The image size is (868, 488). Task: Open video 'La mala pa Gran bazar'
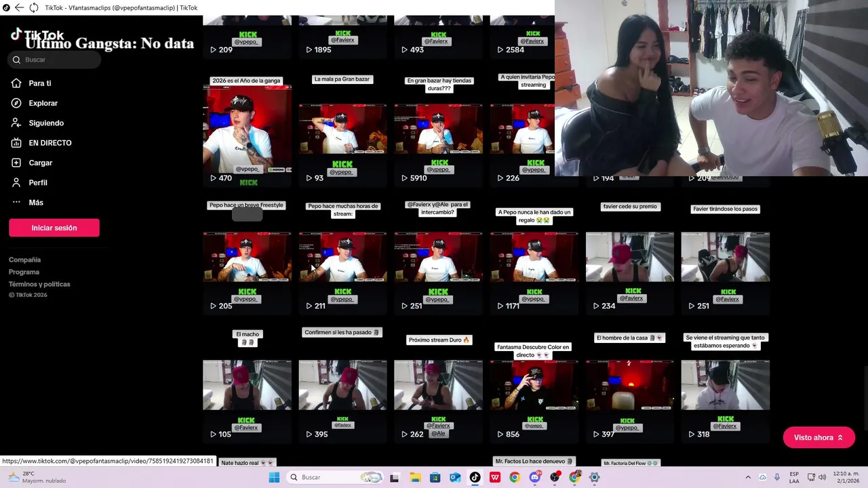[x=342, y=129]
